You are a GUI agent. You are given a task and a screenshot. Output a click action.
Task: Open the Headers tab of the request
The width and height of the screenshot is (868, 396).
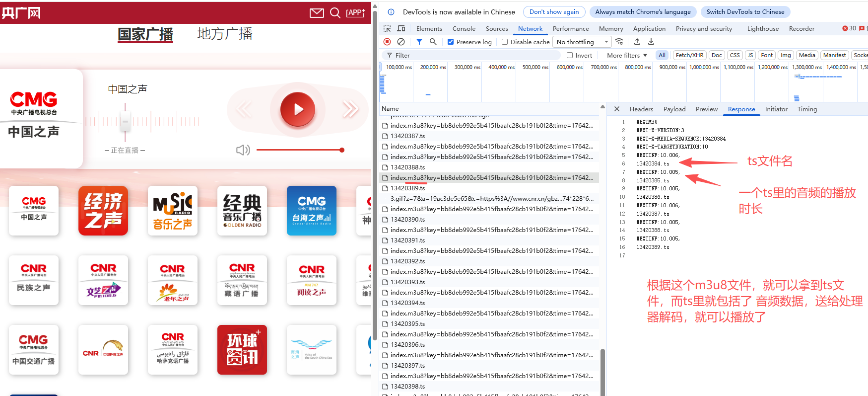(641, 109)
